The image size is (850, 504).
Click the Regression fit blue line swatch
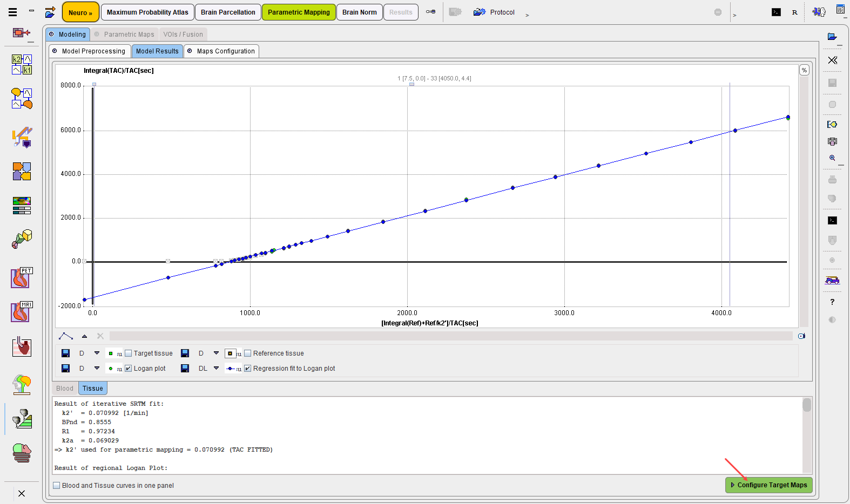(x=231, y=369)
